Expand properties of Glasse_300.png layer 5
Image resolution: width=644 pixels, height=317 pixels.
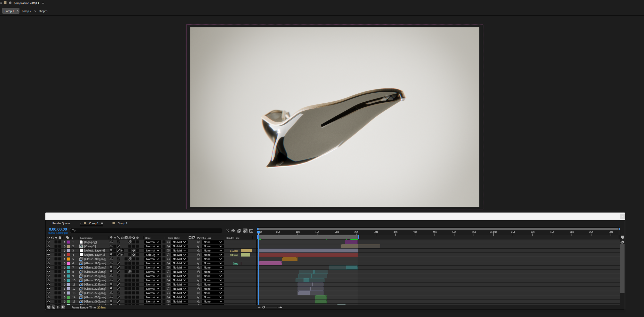[x=65, y=259]
